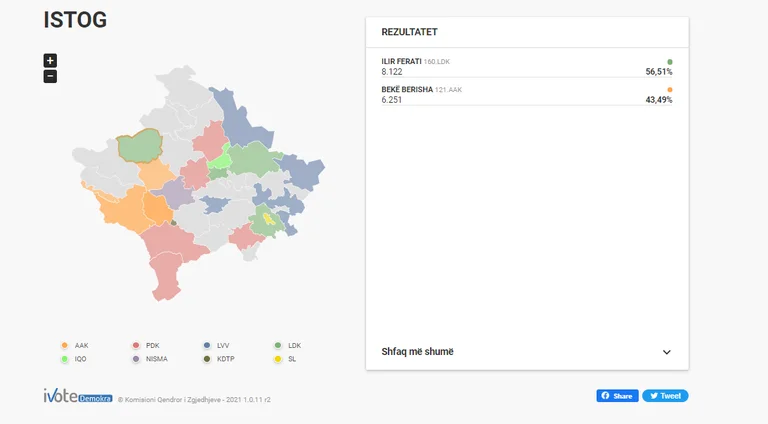Viewport: 768px width, 424px height.
Task: Share results on Facebook
Action: 617,396
